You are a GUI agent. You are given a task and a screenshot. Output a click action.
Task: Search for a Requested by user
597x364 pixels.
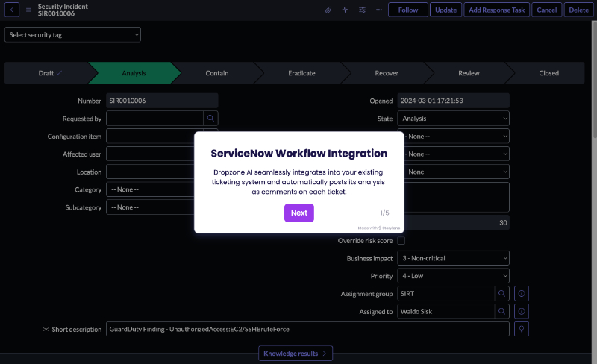tap(210, 119)
